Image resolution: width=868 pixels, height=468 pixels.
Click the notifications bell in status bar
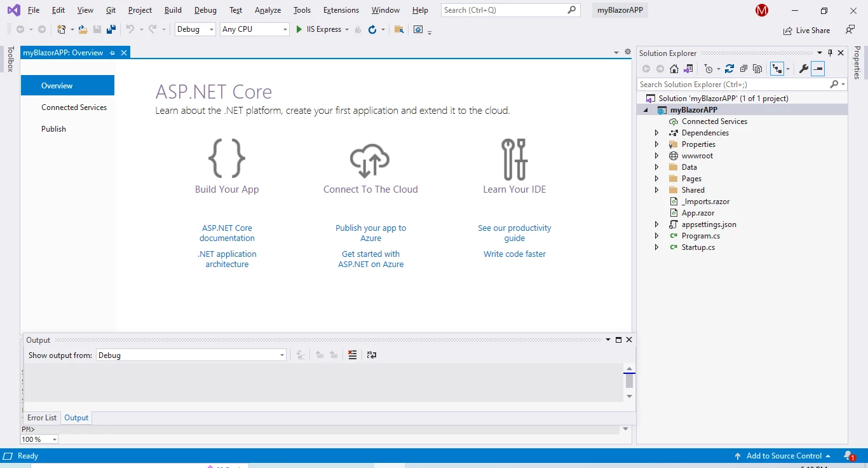(849, 456)
